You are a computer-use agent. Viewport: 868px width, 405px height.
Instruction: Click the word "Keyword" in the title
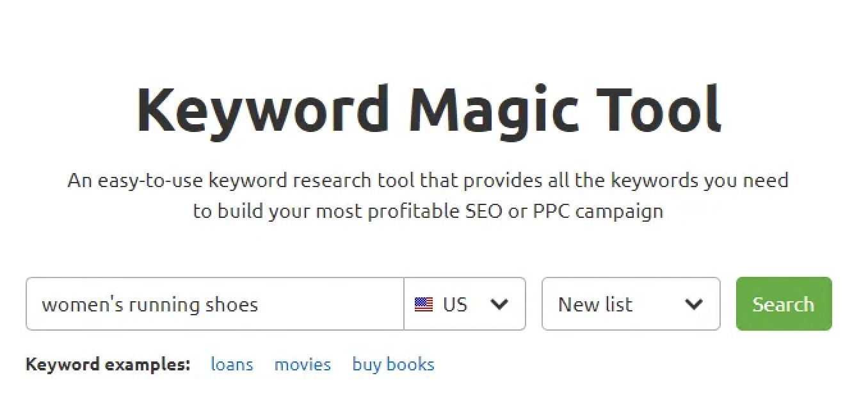click(262, 109)
